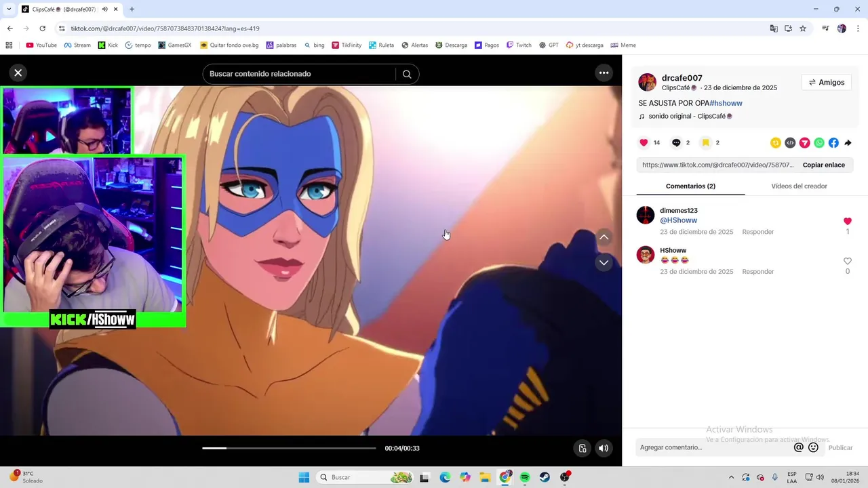Open the emoji picker in comment box

coord(813,447)
